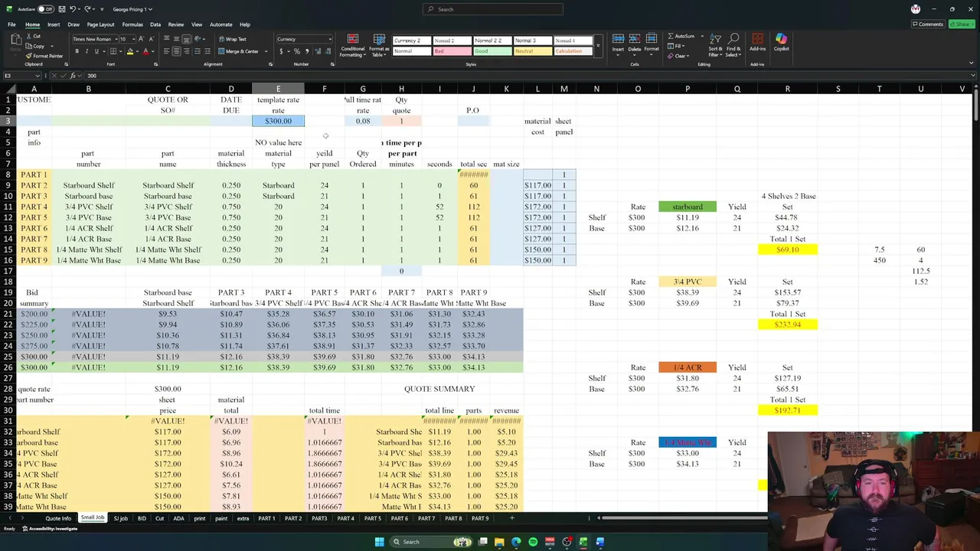The height and width of the screenshot is (551, 980).
Task: Open Find & Select tool
Action: (x=733, y=46)
